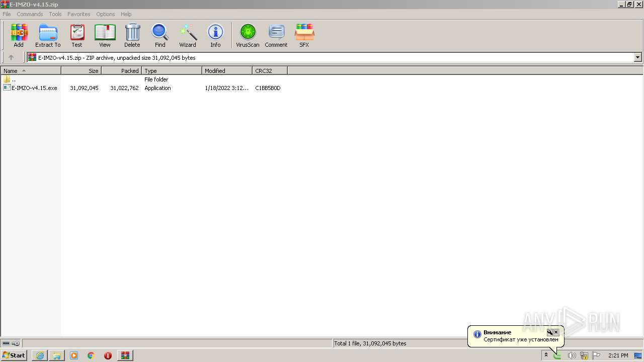The image size is (644, 362).
Task: Show archive Info
Action: [215, 36]
